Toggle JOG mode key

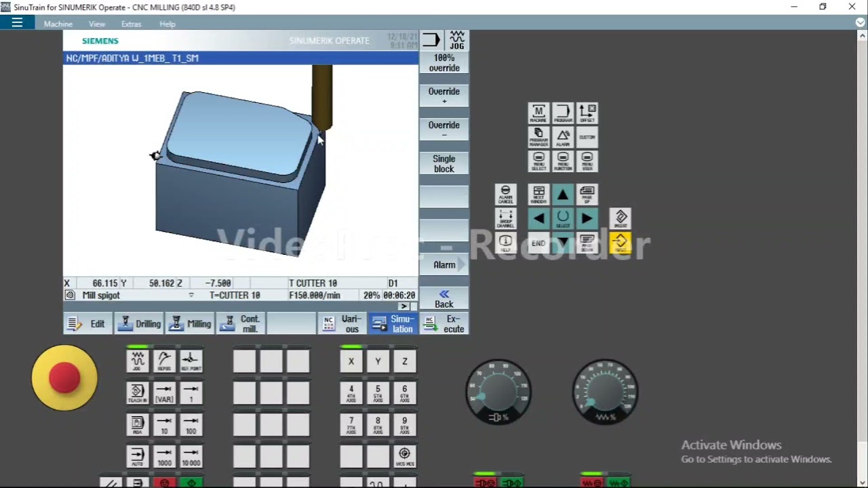click(x=137, y=361)
